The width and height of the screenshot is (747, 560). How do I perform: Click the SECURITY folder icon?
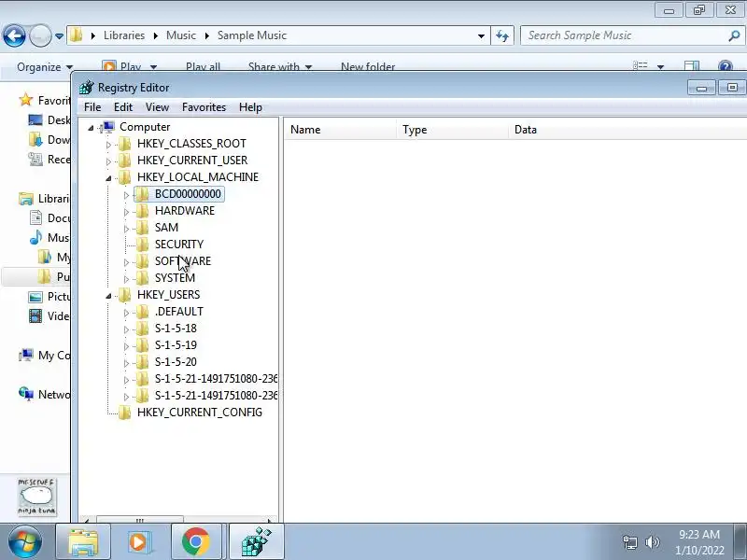(x=143, y=245)
